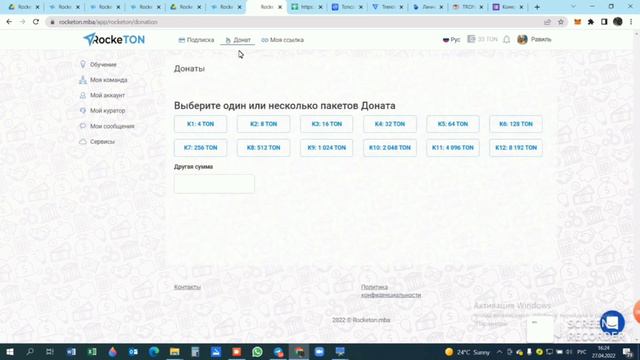The width and height of the screenshot is (640, 360).
Task: Bookmark this page with the star icon
Action: coord(561,22)
